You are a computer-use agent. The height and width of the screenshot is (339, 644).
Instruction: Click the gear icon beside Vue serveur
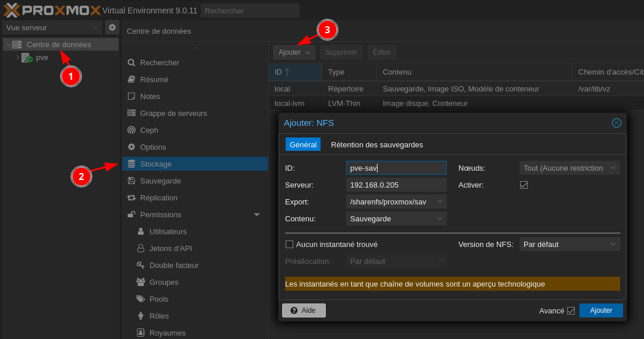[x=112, y=27]
